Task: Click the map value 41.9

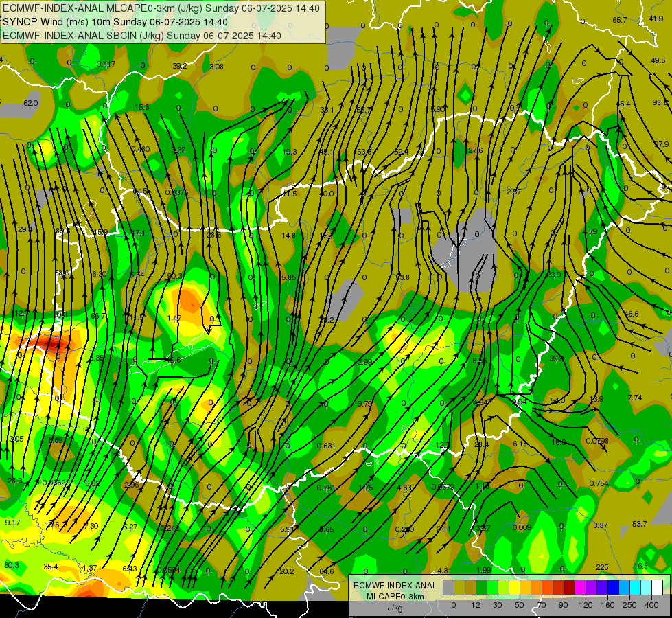Action: 656,19
